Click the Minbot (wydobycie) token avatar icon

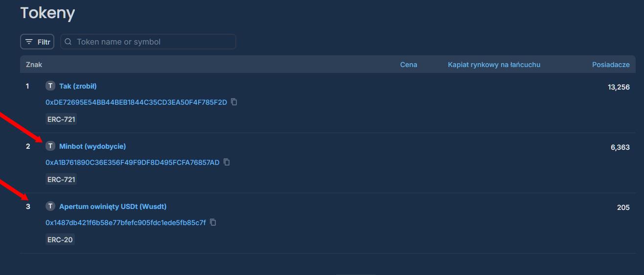click(50, 146)
